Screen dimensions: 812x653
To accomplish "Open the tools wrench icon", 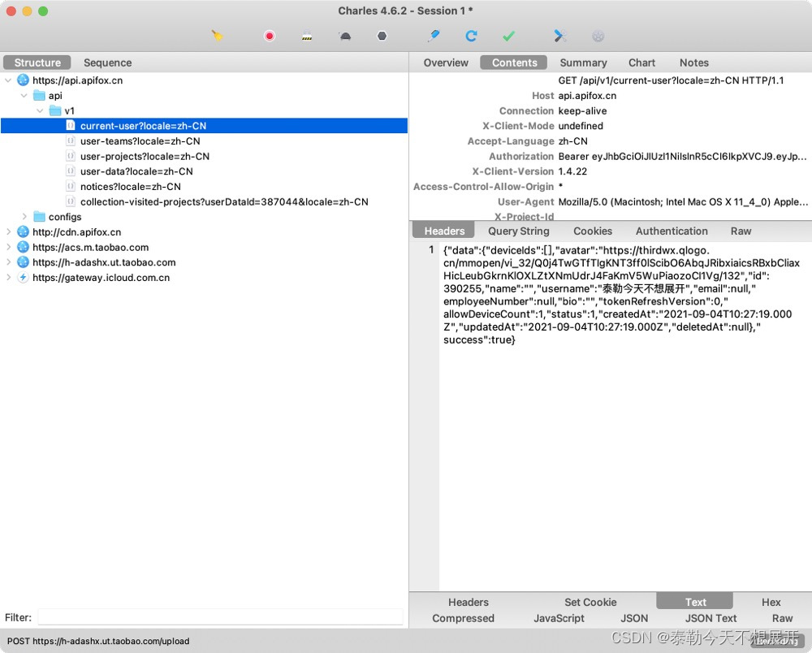I will (x=559, y=36).
